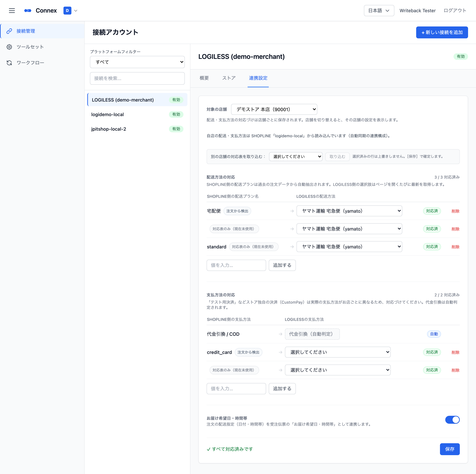Click the ツールセット gear icon
This screenshot has height=474, width=476.
coord(9,47)
